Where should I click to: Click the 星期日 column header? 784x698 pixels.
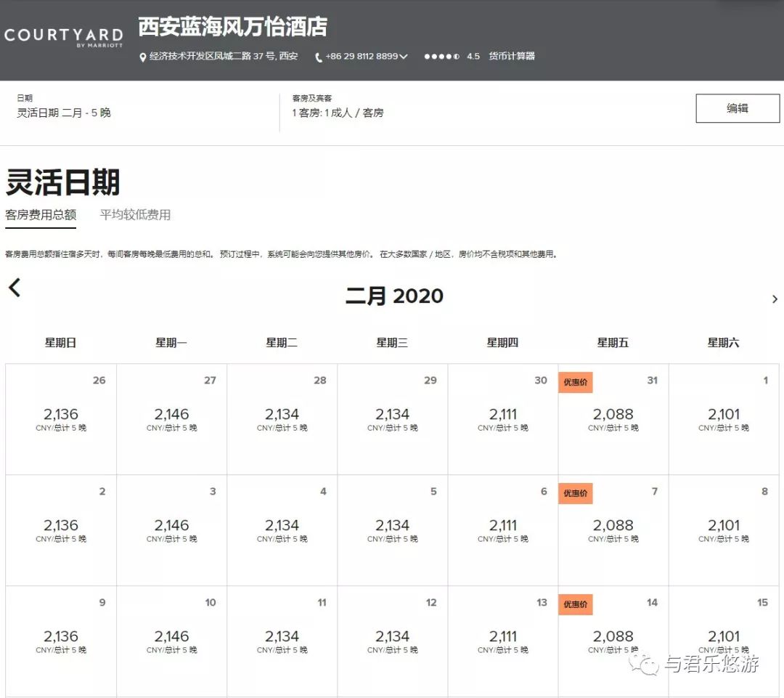coord(60,343)
